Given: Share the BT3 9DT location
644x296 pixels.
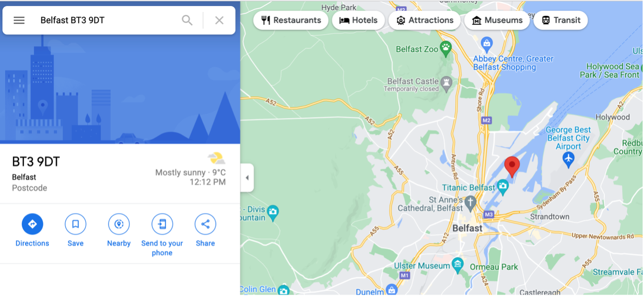Looking at the screenshot, I should coord(205,224).
